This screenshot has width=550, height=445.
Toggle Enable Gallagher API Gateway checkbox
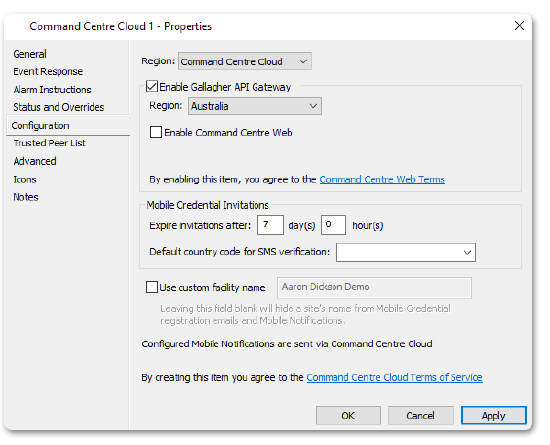tap(152, 86)
